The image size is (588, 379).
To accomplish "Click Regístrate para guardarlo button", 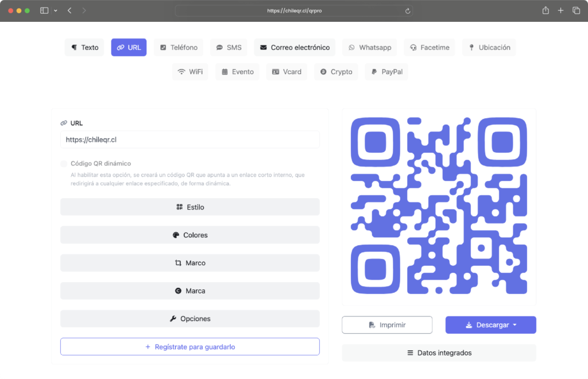I will pos(189,347).
